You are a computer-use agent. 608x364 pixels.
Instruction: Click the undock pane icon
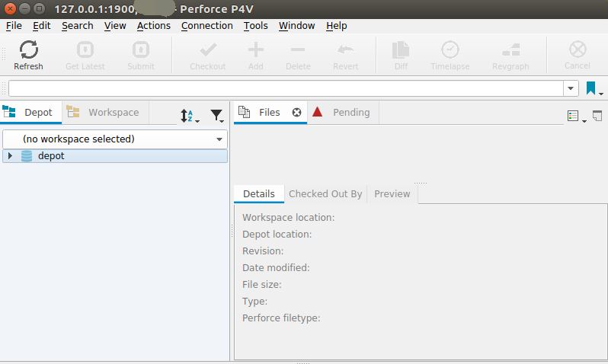597,116
